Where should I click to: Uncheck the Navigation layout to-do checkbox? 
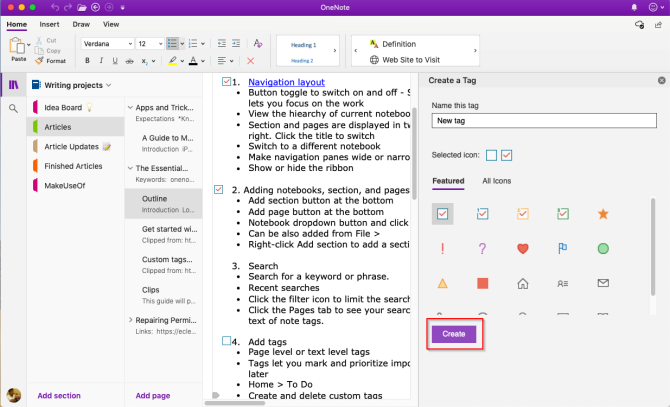(226, 81)
